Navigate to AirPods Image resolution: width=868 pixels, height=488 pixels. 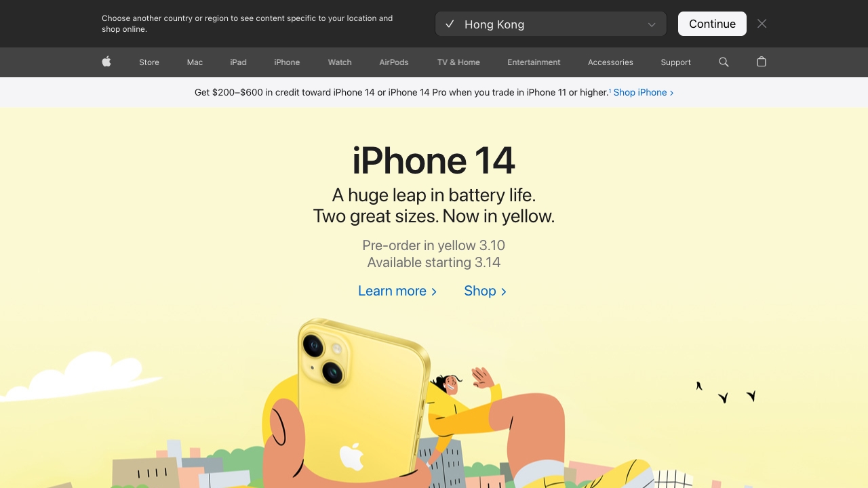pyautogui.click(x=394, y=62)
